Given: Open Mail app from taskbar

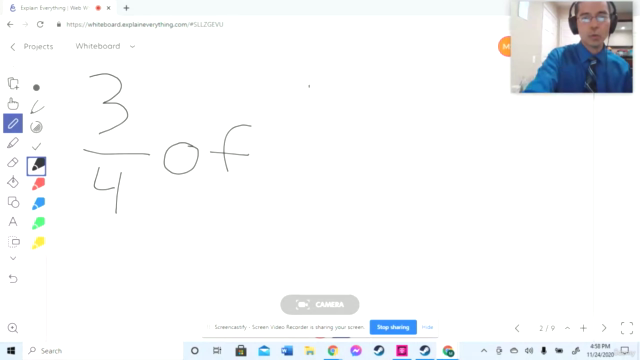Looking at the screenshot, I should click(x=264, y=351).
